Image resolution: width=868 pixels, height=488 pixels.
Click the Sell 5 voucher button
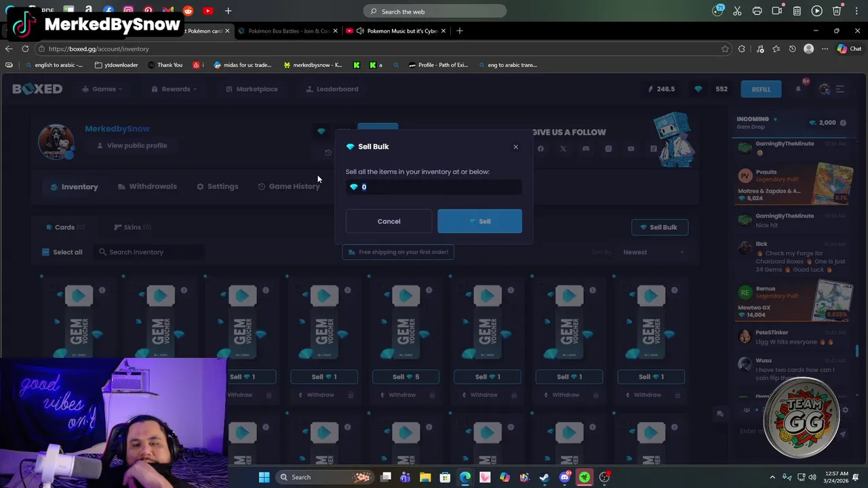pos(406,377)
